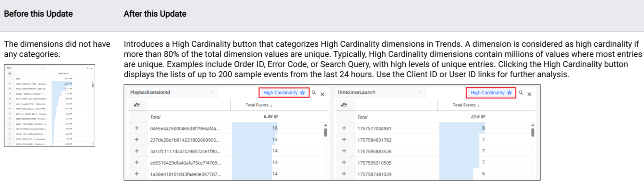Expand the 1757595883526 row
Image resolution: width=644 pixels, height=187 pixels.
click(x=344, y=151)
